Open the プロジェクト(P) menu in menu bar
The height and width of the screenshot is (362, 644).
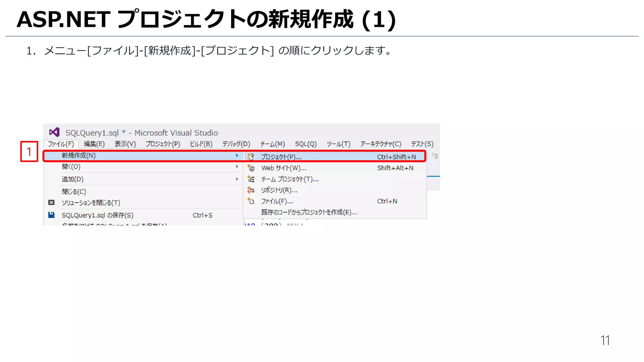pyautogui.click(x=163, y=144)
